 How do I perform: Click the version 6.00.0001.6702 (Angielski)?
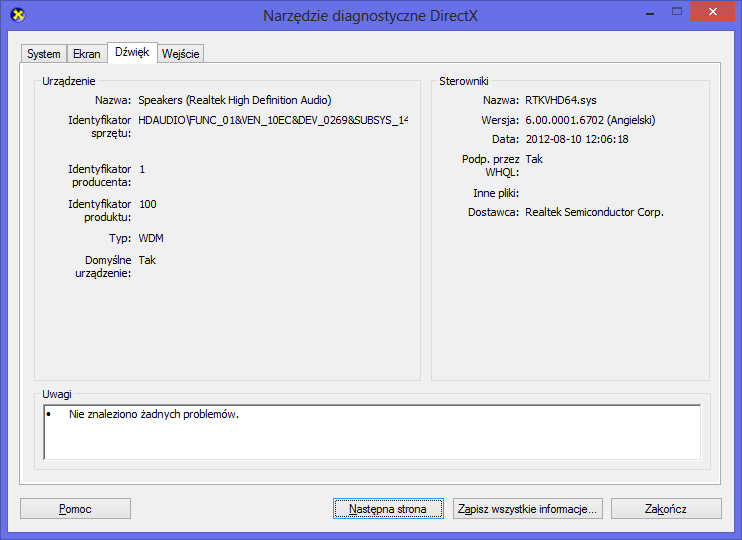(590, 120)
